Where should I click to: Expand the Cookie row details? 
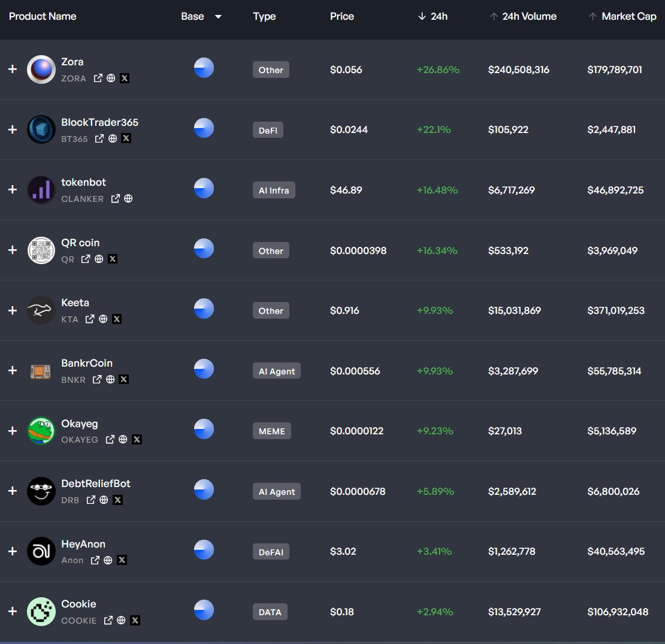(13, 612)
